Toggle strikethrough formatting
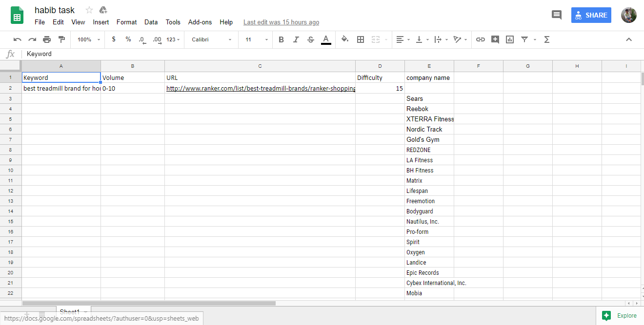Screen dimensions: 644x325 (x=311, y=39)
